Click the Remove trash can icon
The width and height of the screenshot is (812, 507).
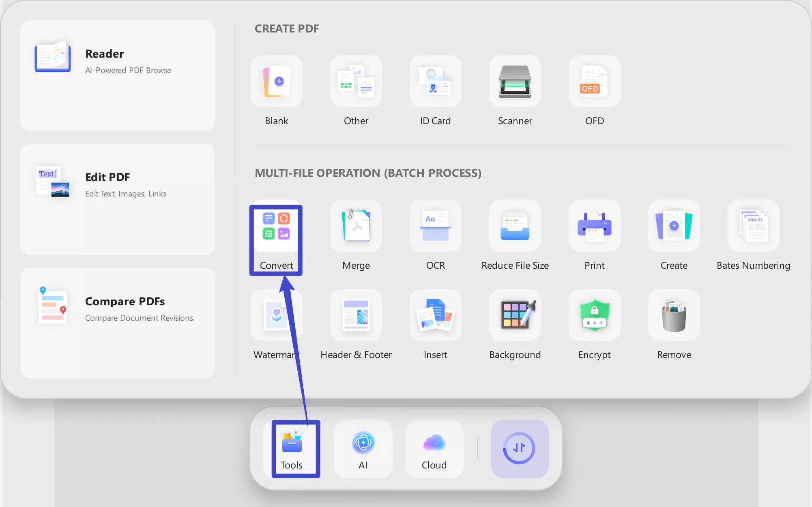click(674, 315)
